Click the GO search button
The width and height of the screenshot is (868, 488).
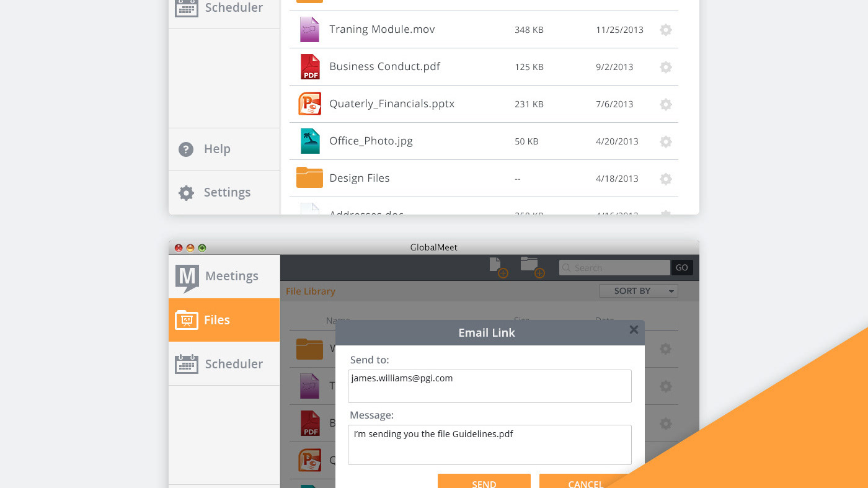pos(682,268)
